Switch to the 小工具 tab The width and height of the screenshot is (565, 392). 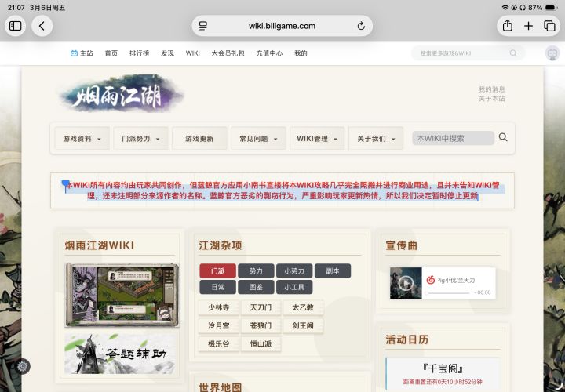294,287
